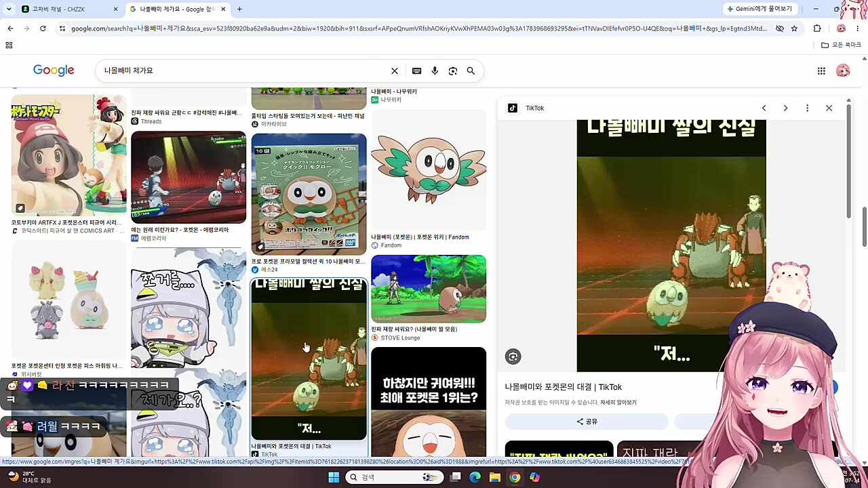Submit search with the magnifier icon
Image resolution: width=868 pixels, height=488 pixels.
(x=471, y=70)
